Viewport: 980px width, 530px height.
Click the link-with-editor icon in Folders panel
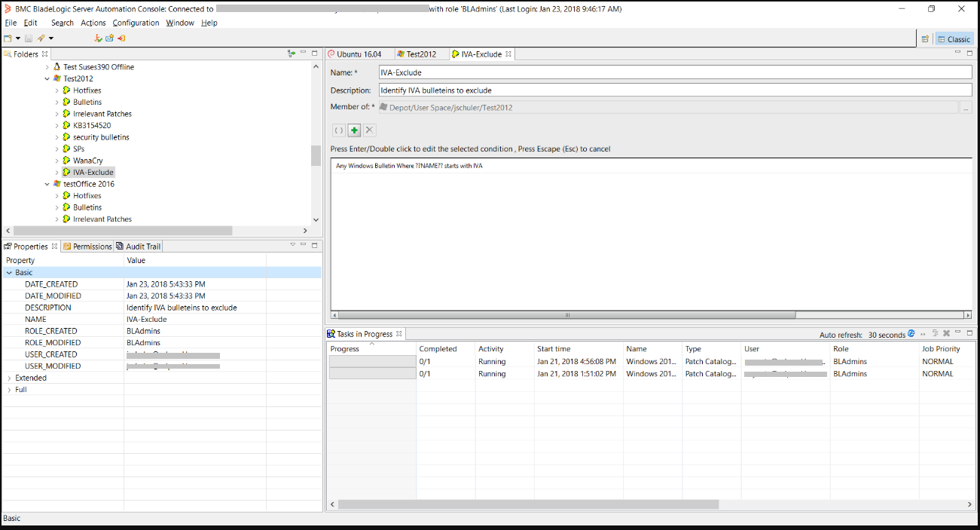[x=292, y=54]
